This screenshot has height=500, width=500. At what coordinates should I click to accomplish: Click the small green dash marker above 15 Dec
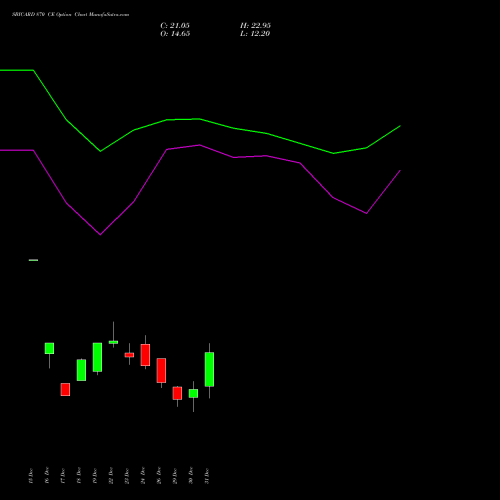click(33, 260)
